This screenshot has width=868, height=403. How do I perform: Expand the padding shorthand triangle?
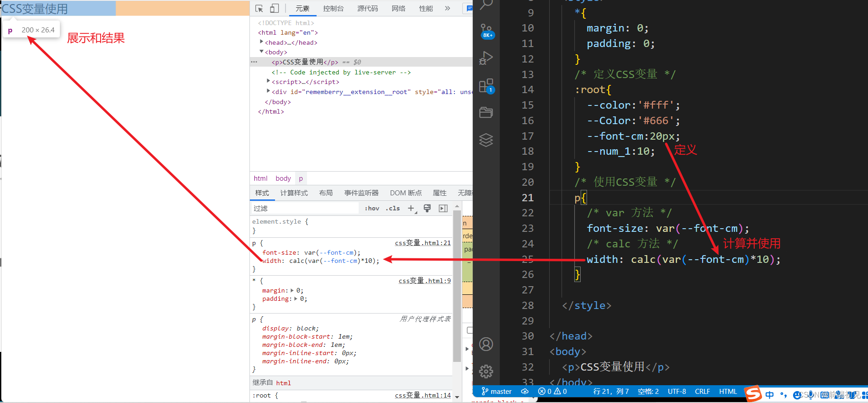[x=296, y=298]
